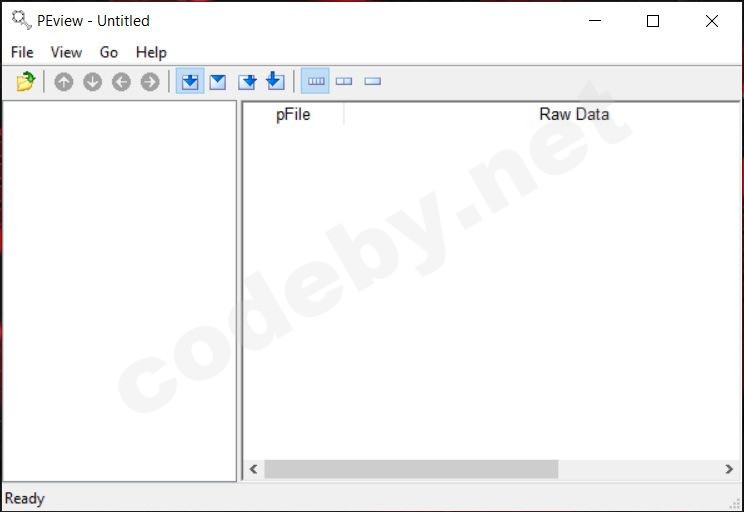Viewport: 744px width, 512px height.
Task: Click the horizontal scrollbar thumb
Action: coord(411,469)
